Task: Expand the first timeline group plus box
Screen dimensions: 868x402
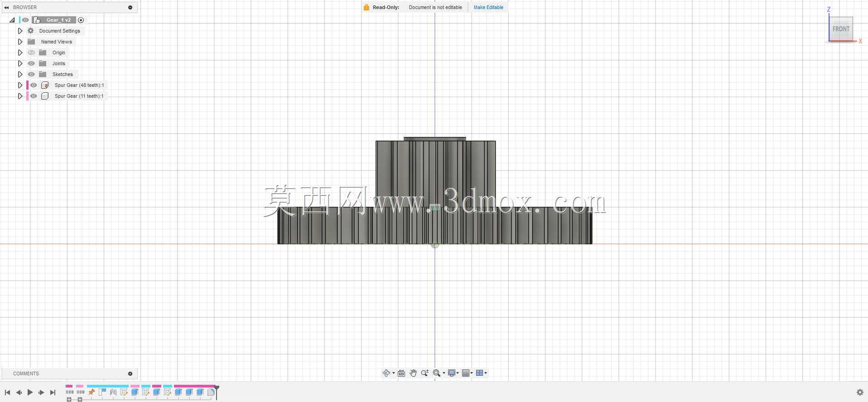Action: [69, 399]
